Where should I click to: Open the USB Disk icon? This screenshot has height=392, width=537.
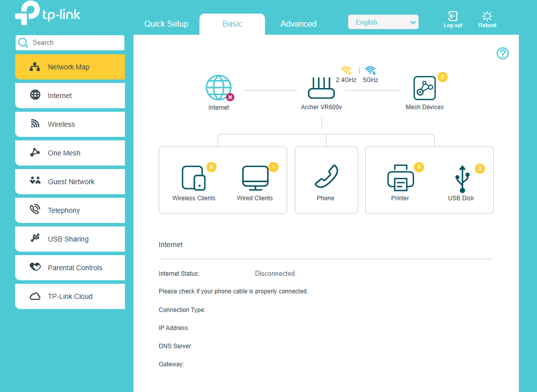461,178
